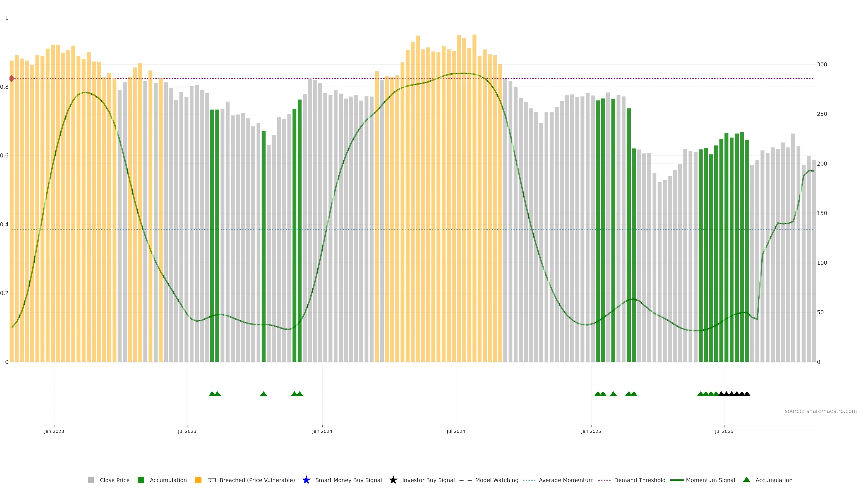Toggle the Accumulation bar legend label

pyautogui.click(x=168, y=480)
